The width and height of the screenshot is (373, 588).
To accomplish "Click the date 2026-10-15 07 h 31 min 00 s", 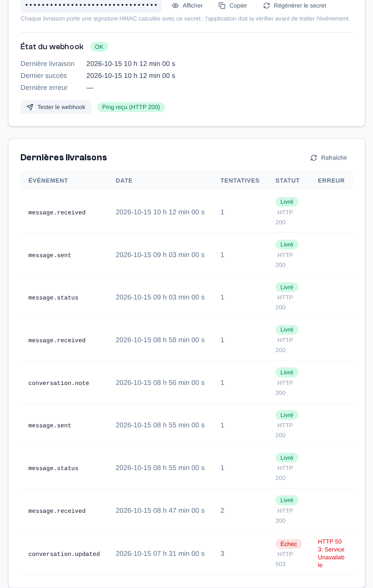I will 160,553.
